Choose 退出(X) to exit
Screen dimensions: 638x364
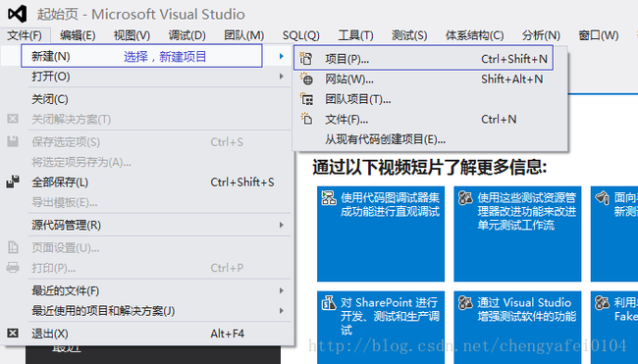pos(146,334)
